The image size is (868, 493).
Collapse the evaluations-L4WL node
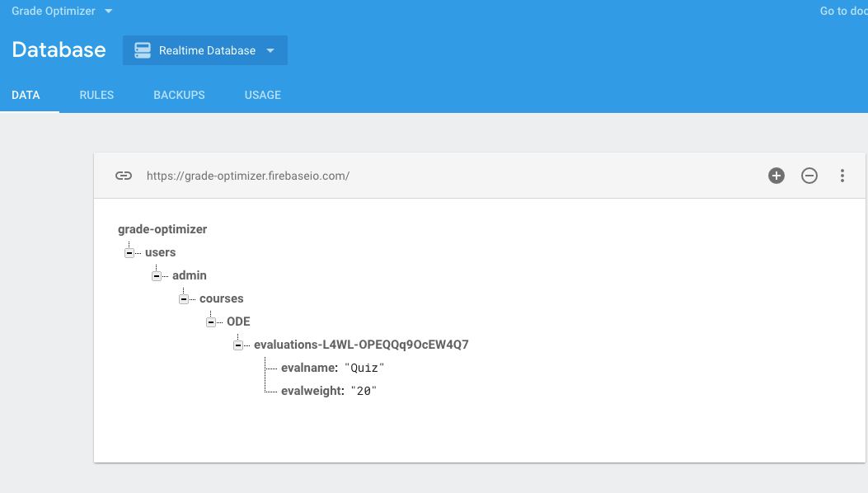(x=238, y=345)
